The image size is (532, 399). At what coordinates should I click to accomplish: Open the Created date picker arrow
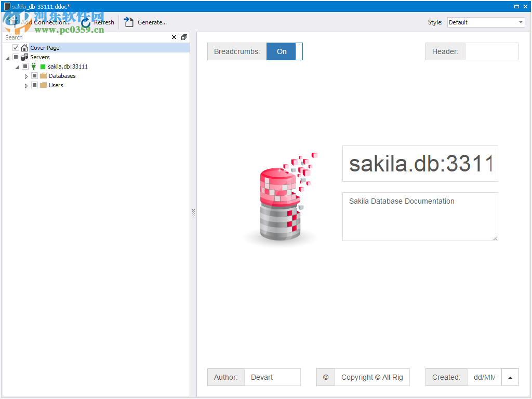point(510,377)
